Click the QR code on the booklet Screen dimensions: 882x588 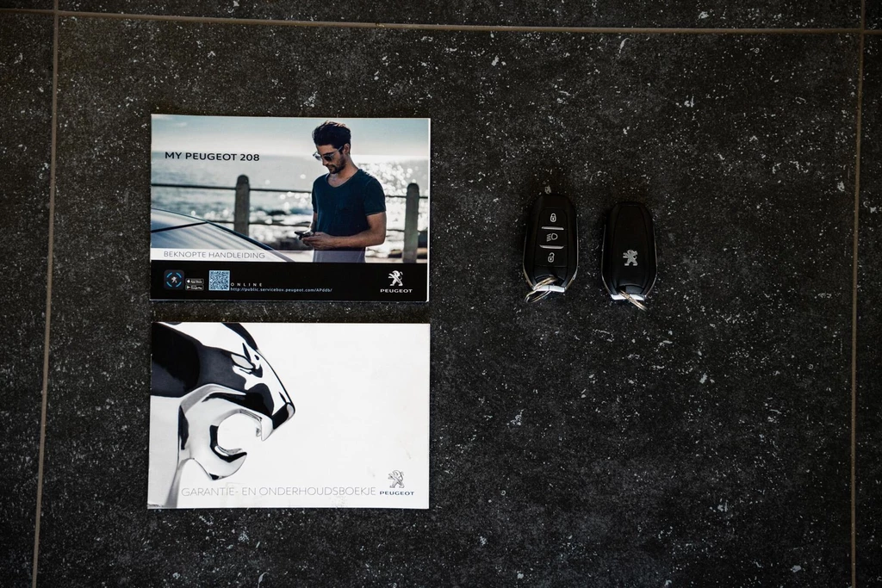219,281
